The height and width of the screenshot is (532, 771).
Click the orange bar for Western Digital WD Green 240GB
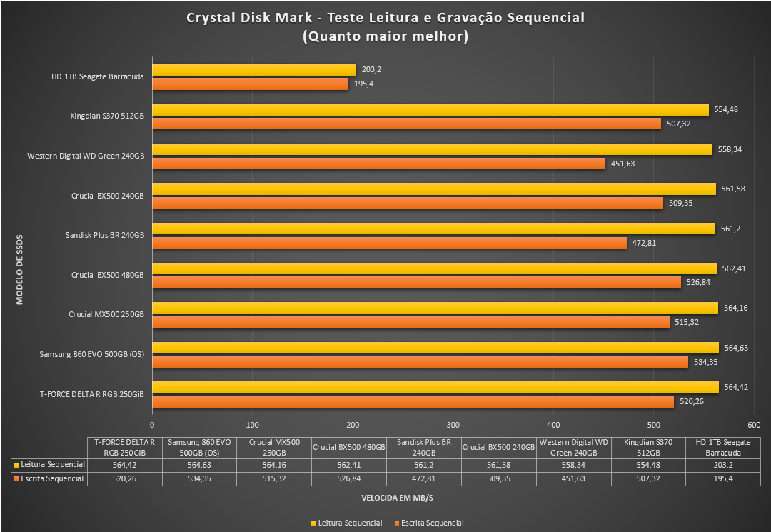[x=378, y=164]
